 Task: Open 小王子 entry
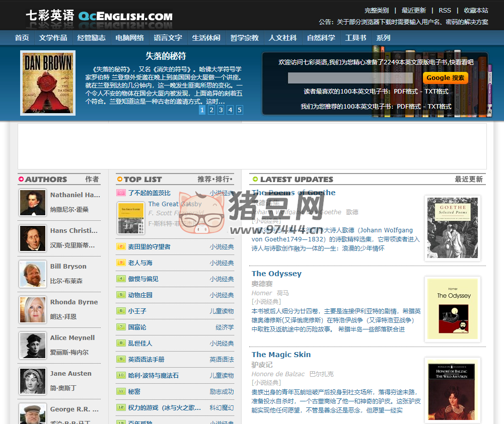137,311
